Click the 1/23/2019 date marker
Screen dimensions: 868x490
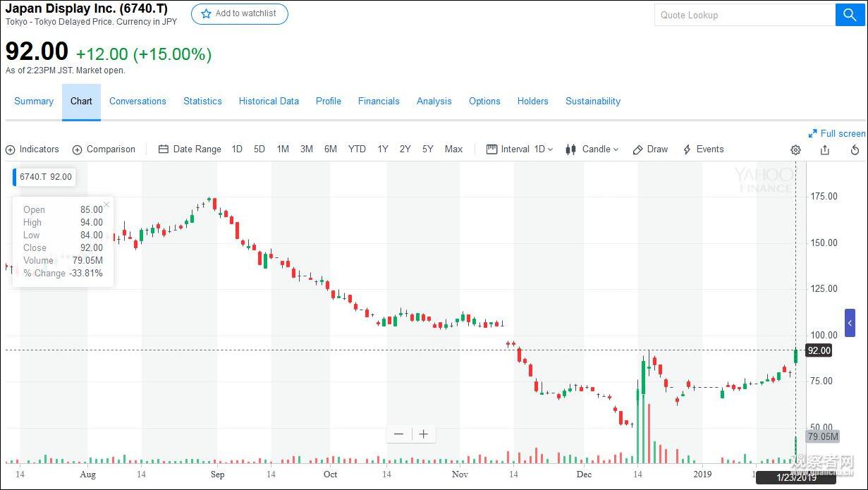coord(796,478)
